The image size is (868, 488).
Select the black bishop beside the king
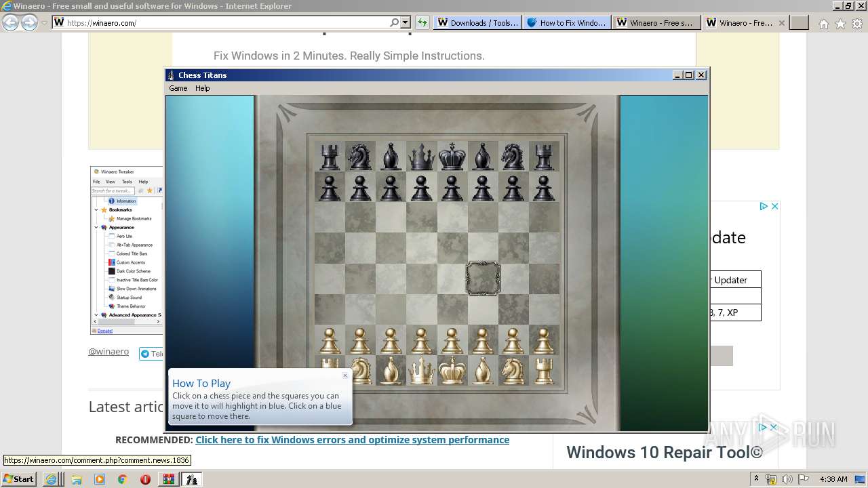point(482,157)
